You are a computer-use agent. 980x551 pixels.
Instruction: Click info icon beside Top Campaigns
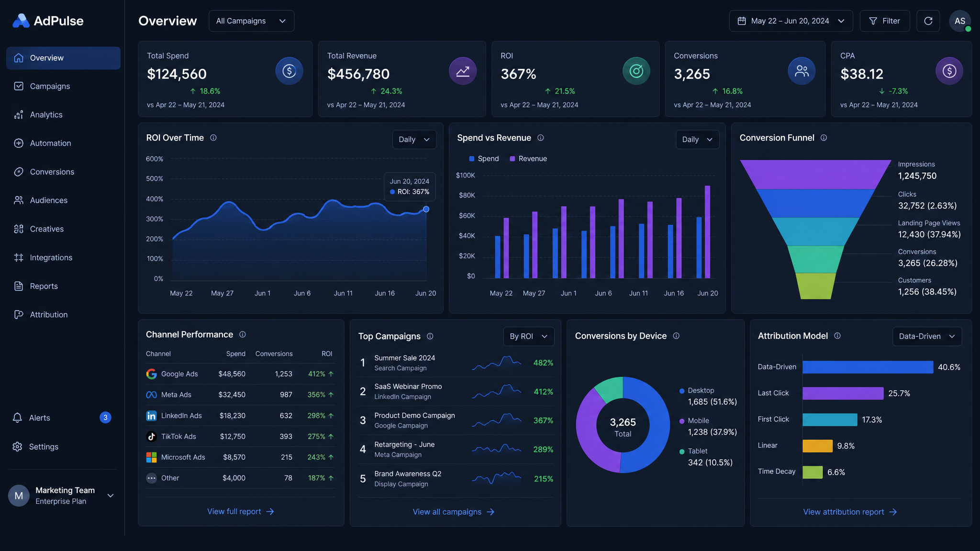coord(430,336)
